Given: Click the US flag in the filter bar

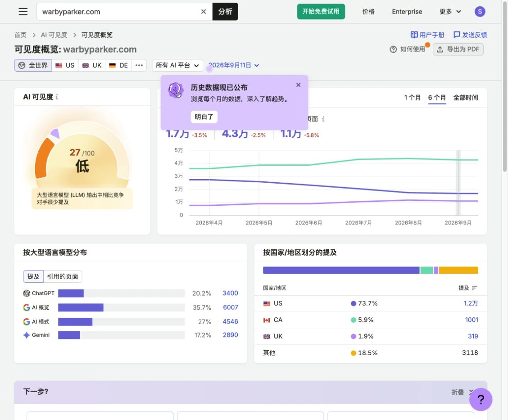Looking at the screenshot, I should tap(59, 65).
